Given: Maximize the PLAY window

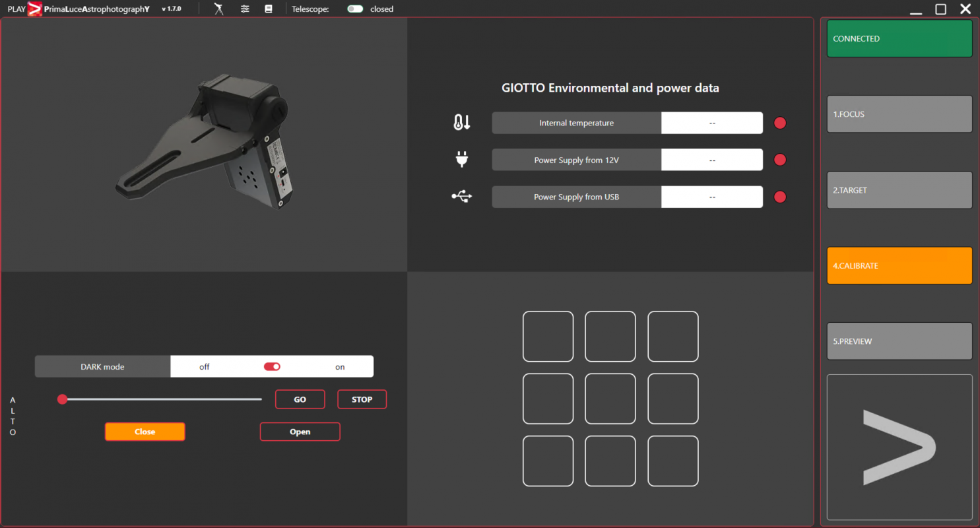Looking at the screenshot, I should point(941,9).
